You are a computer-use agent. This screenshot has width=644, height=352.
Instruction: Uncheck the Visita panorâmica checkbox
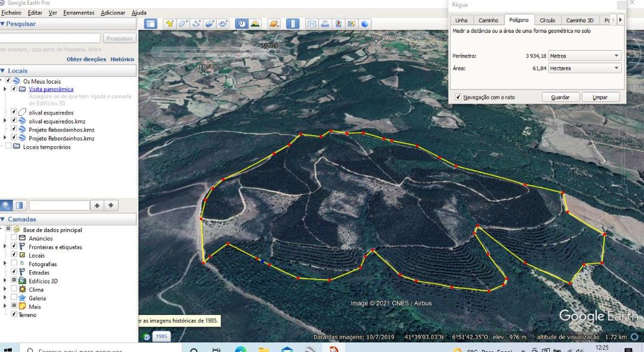click(x=14, y=89)
